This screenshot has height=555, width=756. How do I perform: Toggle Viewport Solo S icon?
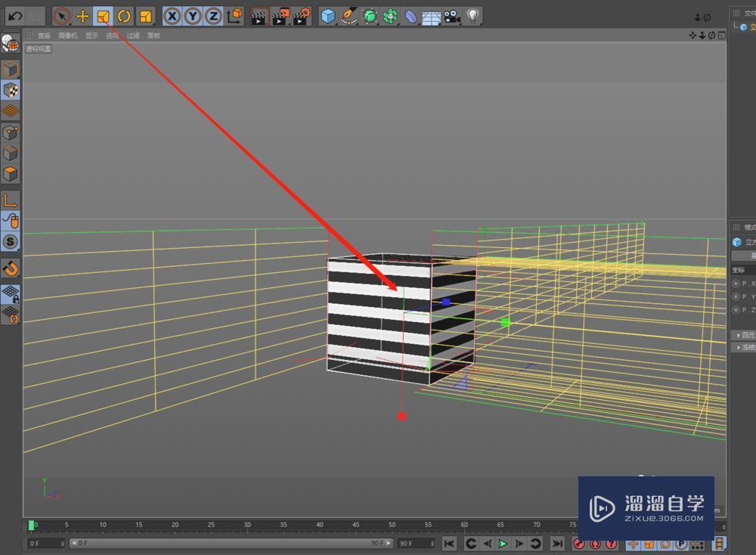coord(10,241)
